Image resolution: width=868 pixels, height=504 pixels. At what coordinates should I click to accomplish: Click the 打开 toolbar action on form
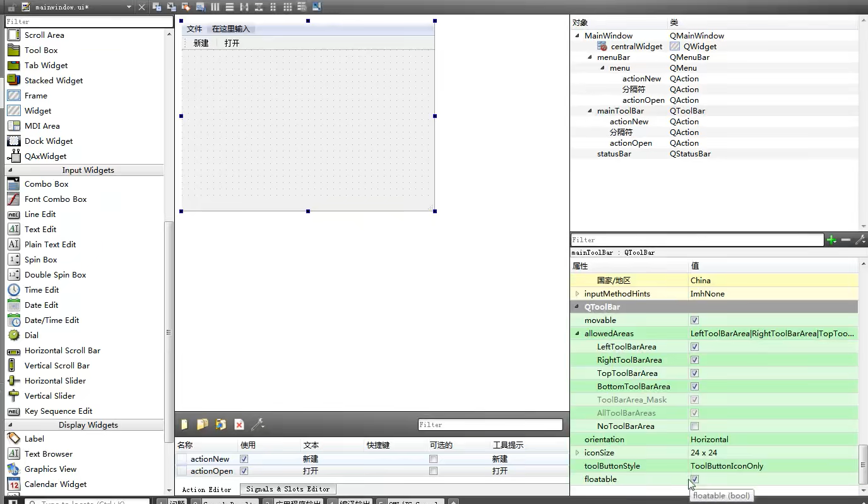pos(232,44)
